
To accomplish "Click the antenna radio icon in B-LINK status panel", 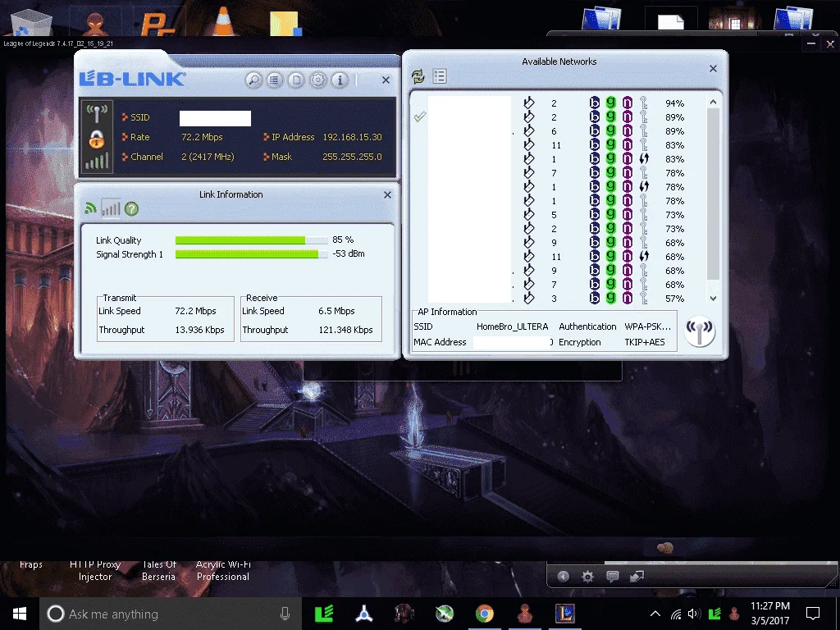I will [97, 113].
